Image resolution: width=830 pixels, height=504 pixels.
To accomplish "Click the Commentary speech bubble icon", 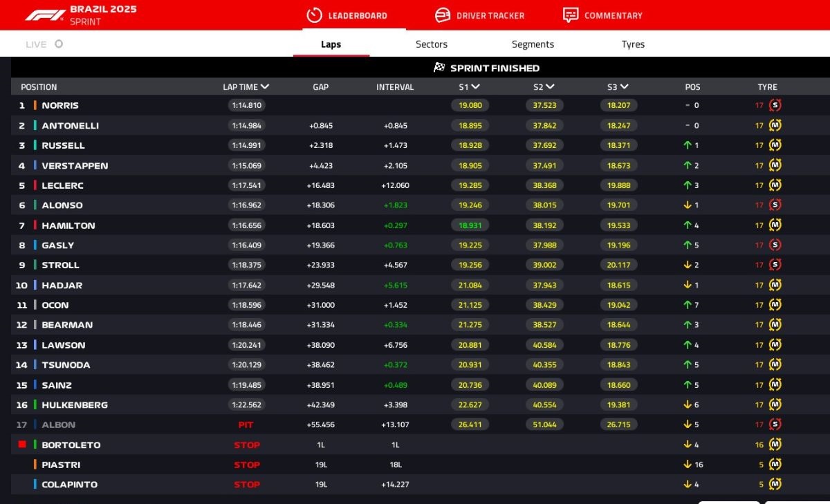I will [571, 15].
